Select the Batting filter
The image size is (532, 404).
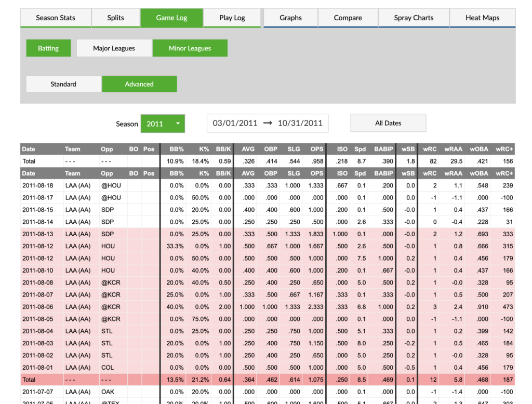(x=48, y=48)
